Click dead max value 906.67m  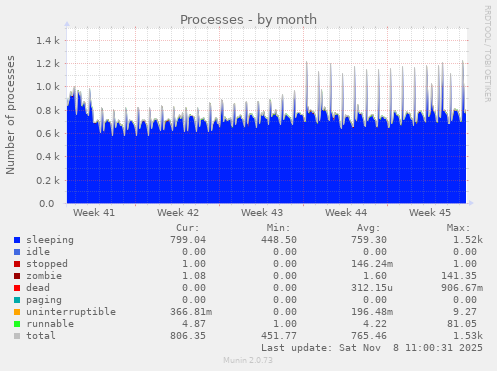click(x=462, y=288)
